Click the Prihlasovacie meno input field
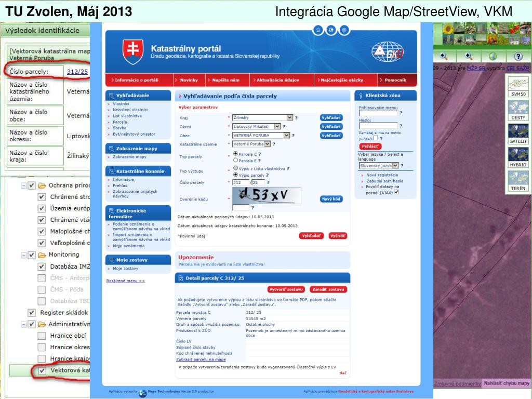The width and height of the screenshot is (532, 399). pos(378,113)
